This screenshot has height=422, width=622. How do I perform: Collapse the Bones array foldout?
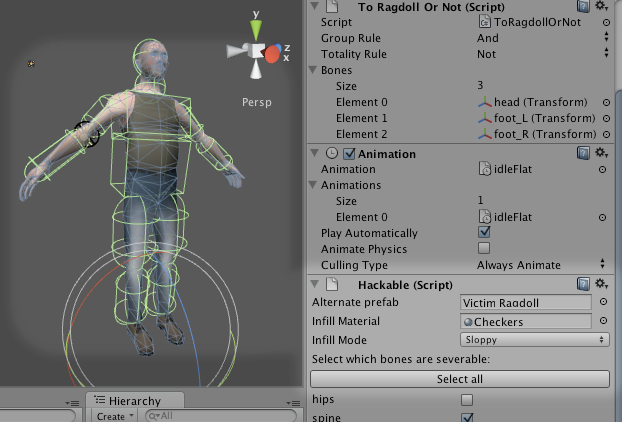[315, 71]
